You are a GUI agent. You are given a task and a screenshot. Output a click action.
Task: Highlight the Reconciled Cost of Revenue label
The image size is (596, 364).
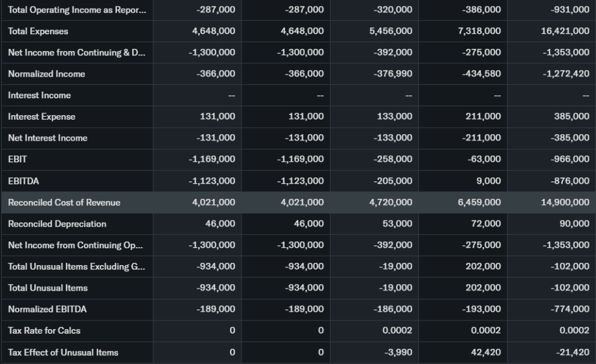click(64, 202)
